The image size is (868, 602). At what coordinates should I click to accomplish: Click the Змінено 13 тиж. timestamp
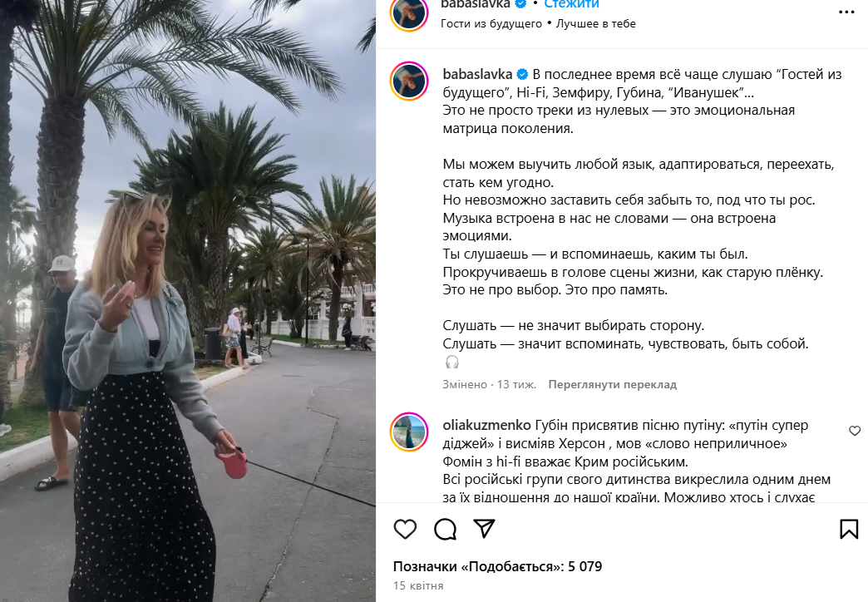click(490, 384)
